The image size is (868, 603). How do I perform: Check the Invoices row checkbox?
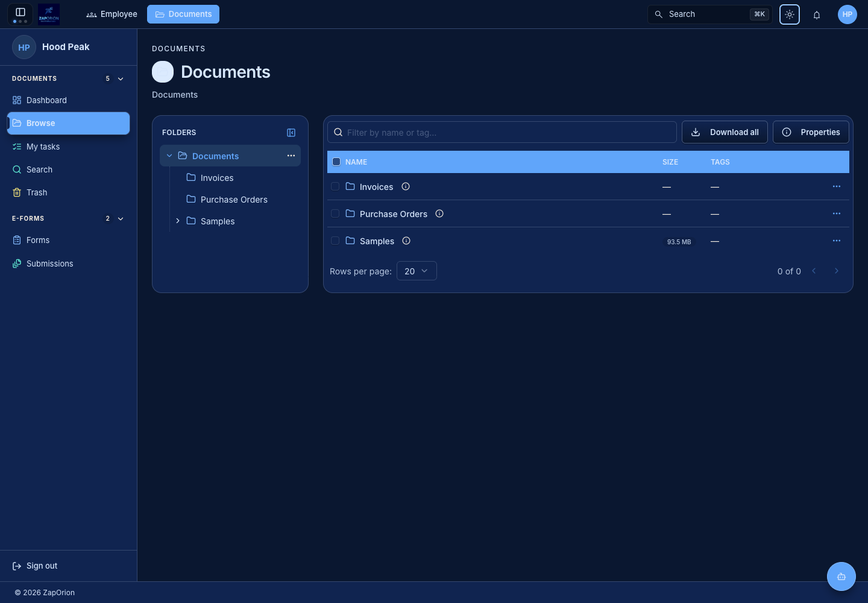(335, 186)
